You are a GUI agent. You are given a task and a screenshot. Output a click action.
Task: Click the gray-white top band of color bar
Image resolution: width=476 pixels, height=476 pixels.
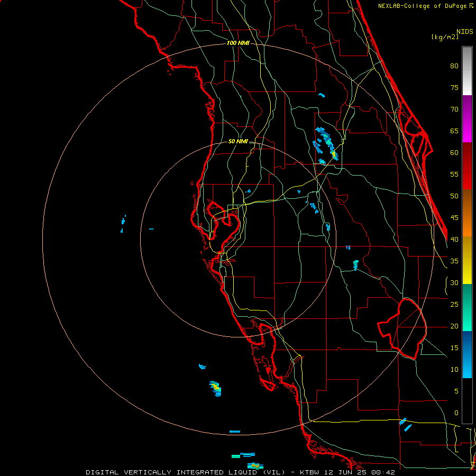click(467, 71)
